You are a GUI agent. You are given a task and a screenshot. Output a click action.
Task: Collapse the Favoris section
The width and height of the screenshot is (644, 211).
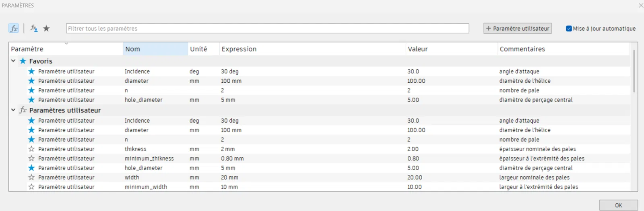tap(13, 61)
